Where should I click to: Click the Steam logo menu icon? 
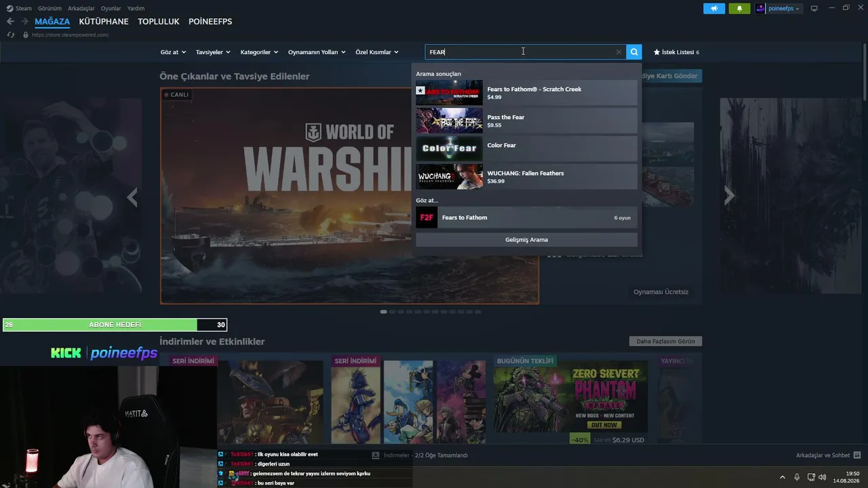(x=8, y=8)
